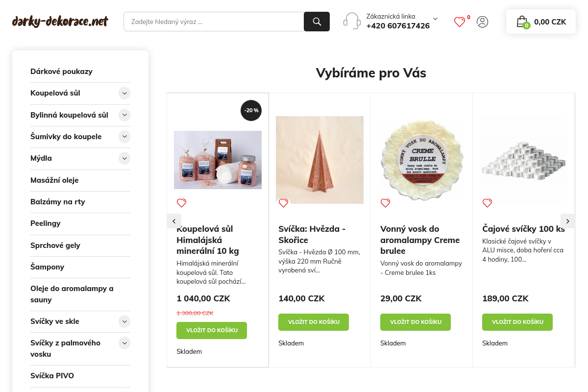Favorite the Svíčka Hvězda Skořice product
Image resolution: width=588 pixels, height=392 pixels.
pyautogui.click(x=283, y=203)
